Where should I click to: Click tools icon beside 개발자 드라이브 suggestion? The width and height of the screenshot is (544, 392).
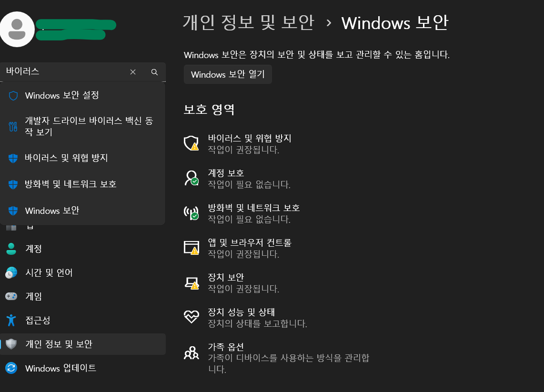pos(13,127)
